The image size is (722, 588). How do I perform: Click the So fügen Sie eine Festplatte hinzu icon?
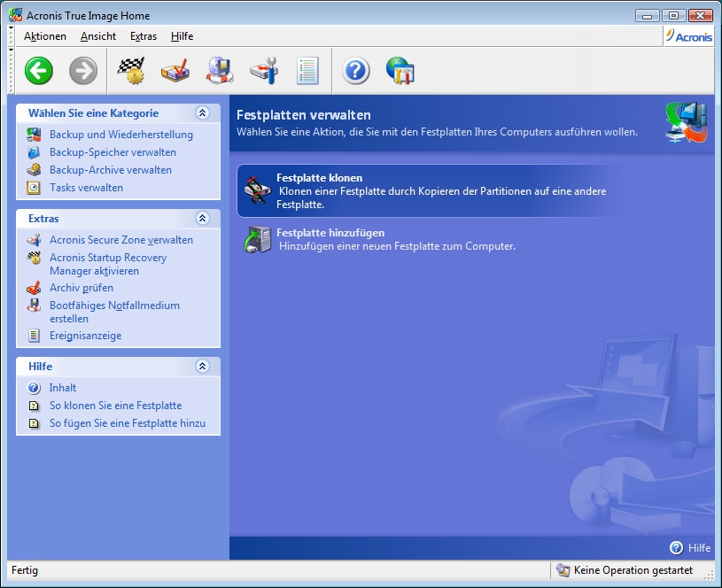[x=34, y=423]
